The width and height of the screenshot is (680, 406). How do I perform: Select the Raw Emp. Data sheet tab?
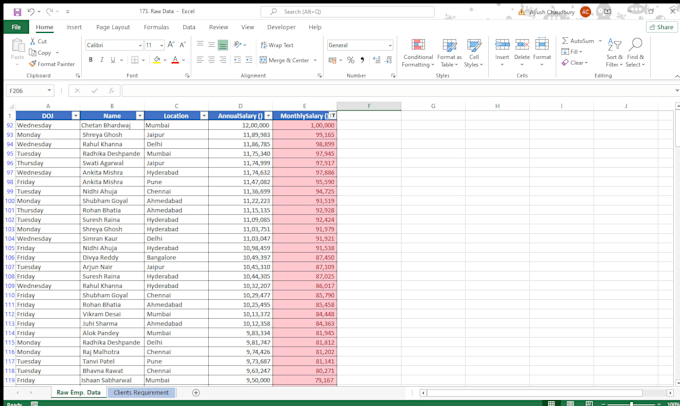[x=78, y=393]
